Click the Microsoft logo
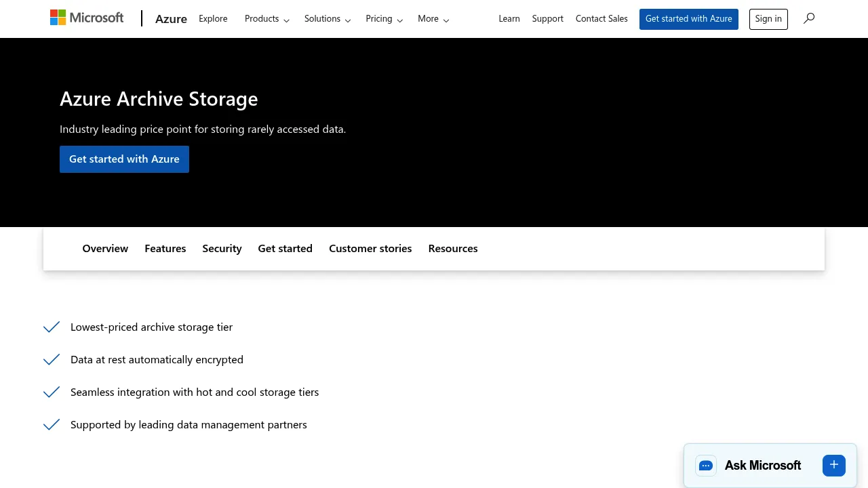This screenshot has width=868, height=488. click(x=87, y=18)
